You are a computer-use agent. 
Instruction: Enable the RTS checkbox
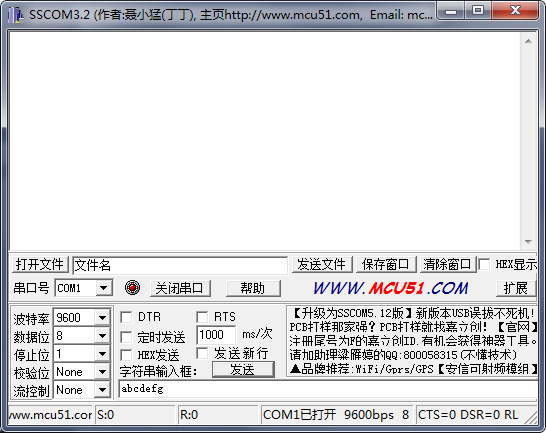tap(202, 317)
